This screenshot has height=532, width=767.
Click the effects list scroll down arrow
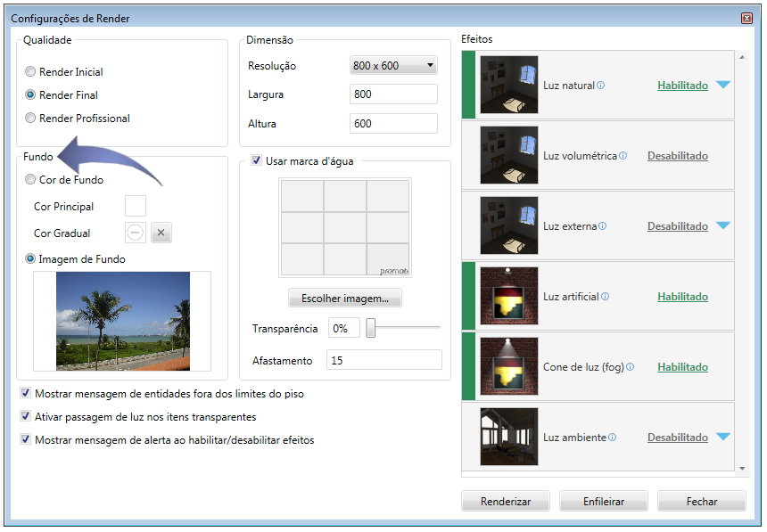pyautogui.click(x=742, y=469)
